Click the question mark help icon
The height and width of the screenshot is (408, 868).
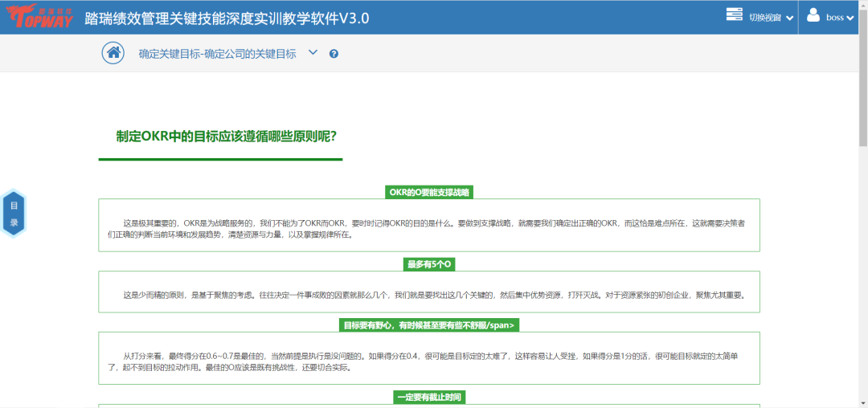[x=334, y=54]
